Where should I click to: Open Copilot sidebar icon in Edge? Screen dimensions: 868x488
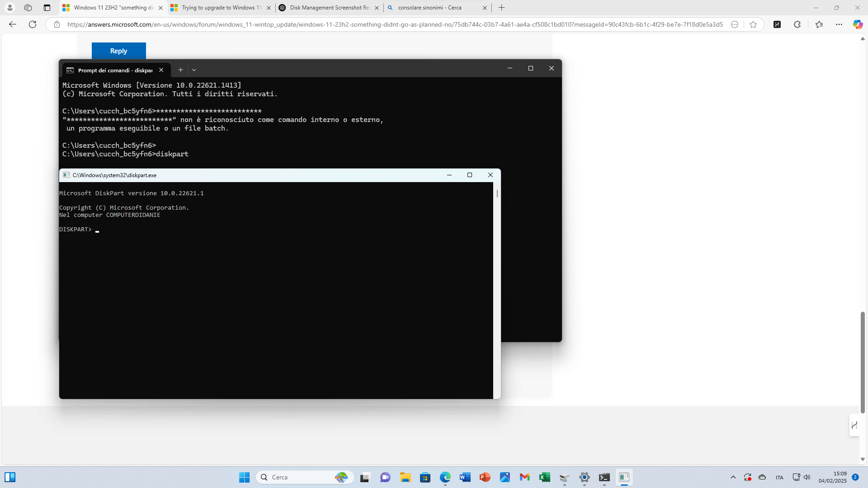click(x=857, y=24)
